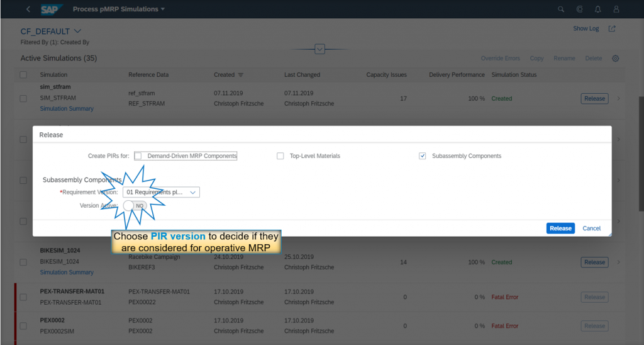Viewport: 644px width, 345px height.
Task: Click the SAP logo
Action: pos(52,9)
